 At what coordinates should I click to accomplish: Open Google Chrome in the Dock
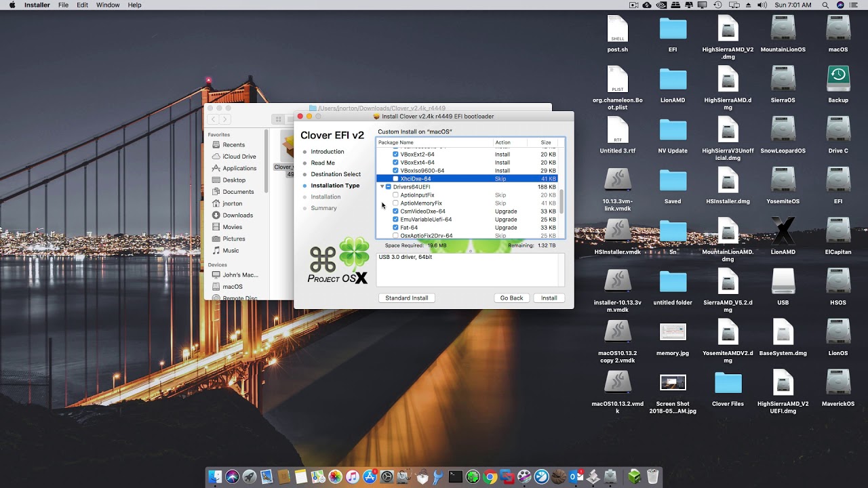tap(490, 476)
